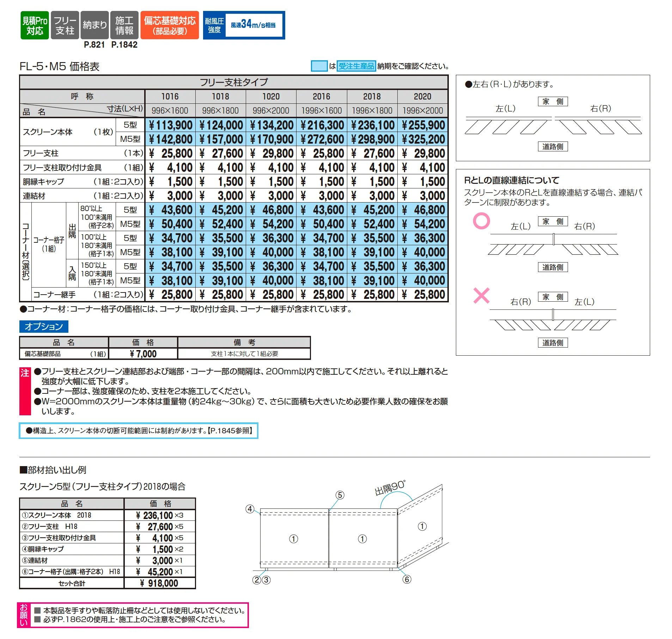Follow the P.1842 page reference
Screen dimensions: 672x639
coord(124,45)
